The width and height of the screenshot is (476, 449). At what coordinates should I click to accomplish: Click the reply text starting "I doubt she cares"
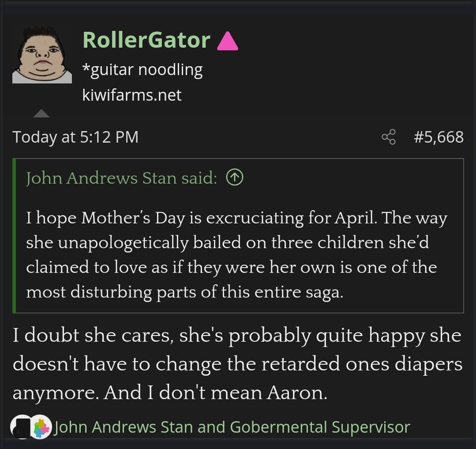click(x=236, y=336)
